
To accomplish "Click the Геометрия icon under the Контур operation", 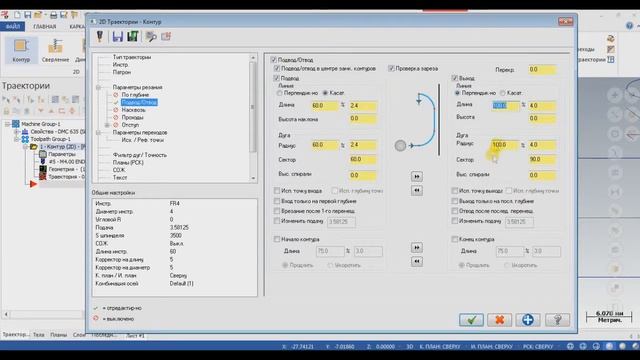I will pyautogui.click(x=43, y=169).
